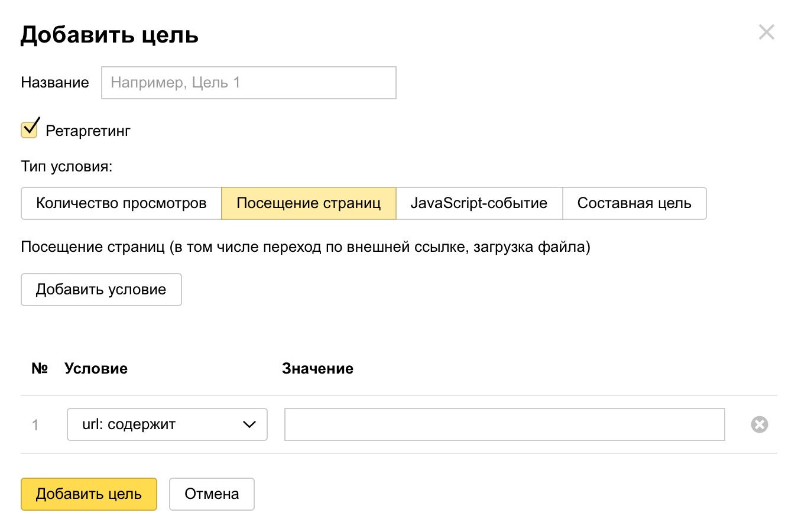Viewport: 798px width, 532px height.
Task: Click the chevron on the condition selector
Action: pyautogui.click(x=249, y=424)
